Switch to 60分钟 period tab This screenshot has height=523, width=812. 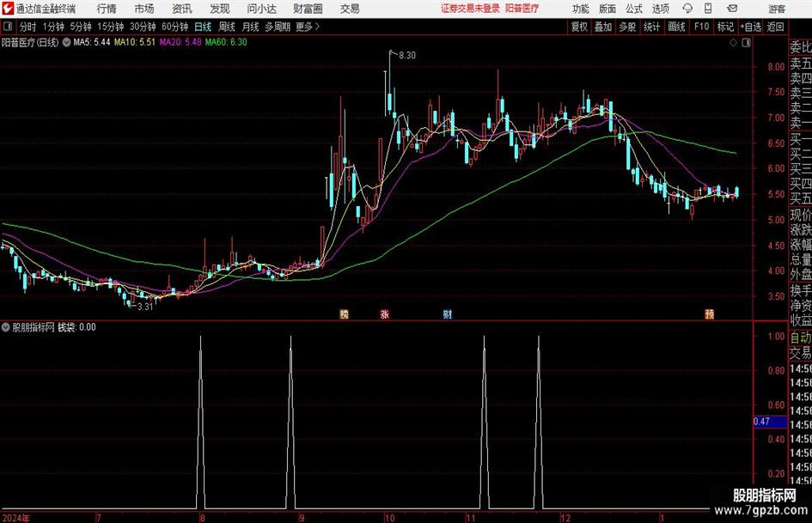[x=175, y=27]
